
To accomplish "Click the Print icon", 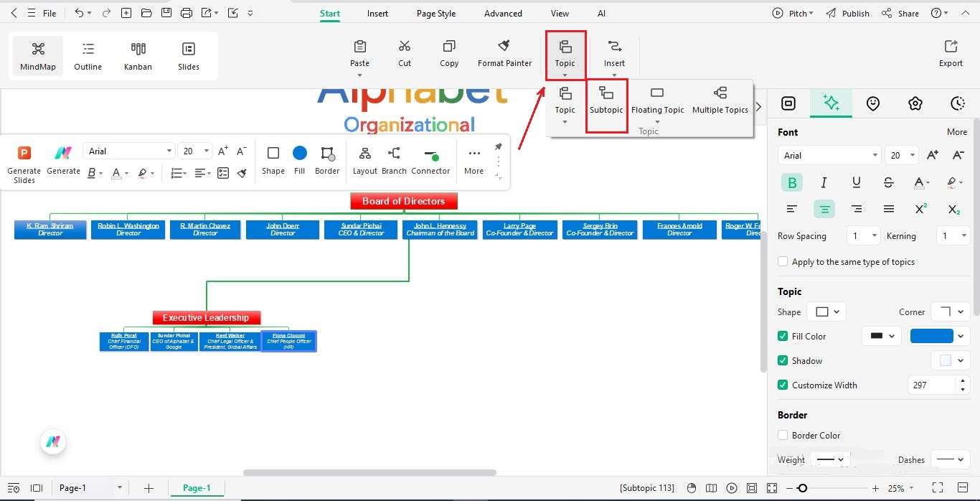I will (x=187, y=13).
